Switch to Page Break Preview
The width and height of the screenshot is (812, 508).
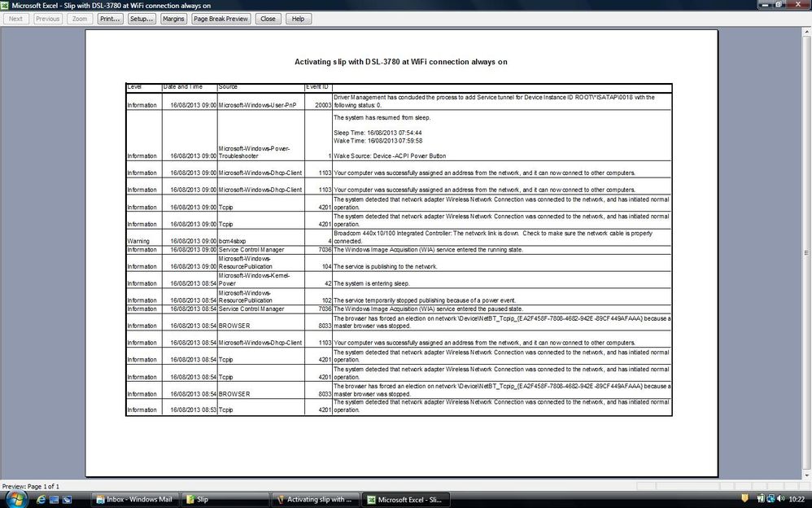(x=220, y=19)
